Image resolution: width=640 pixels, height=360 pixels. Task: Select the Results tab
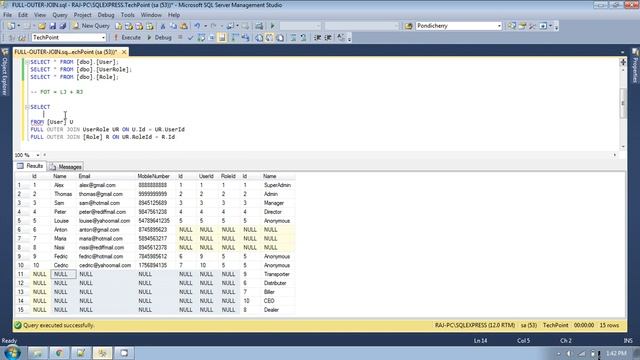(30, 166)
